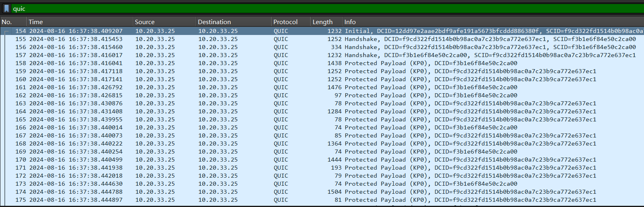Sort packets by the No. column header
644x207 pixels.
13,22
